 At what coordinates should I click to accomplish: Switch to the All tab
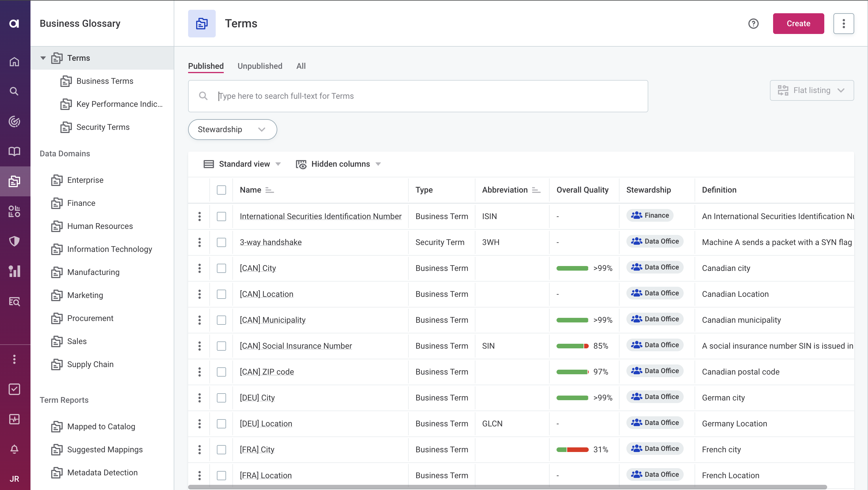301,66
